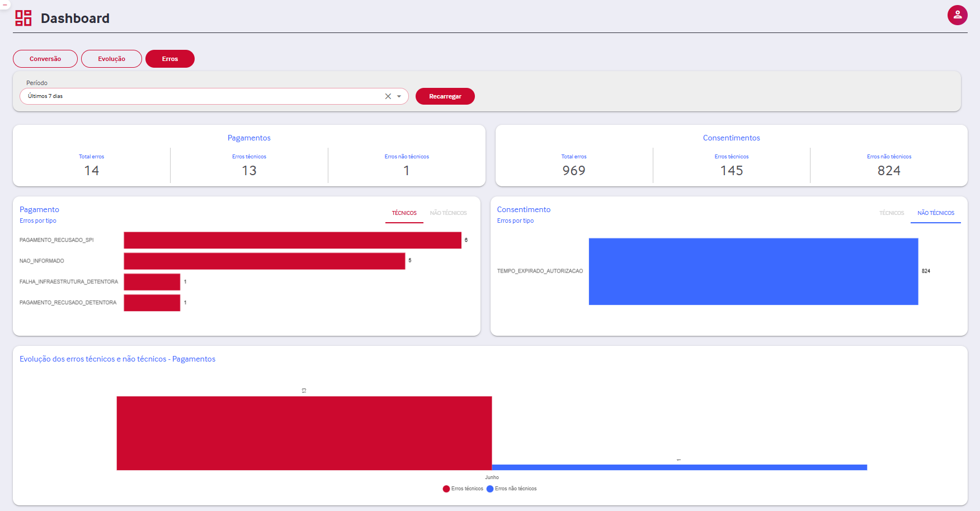Click the thin blue Erros não técnicos evolution bar

pyautogui.click(x=679, y=467)
